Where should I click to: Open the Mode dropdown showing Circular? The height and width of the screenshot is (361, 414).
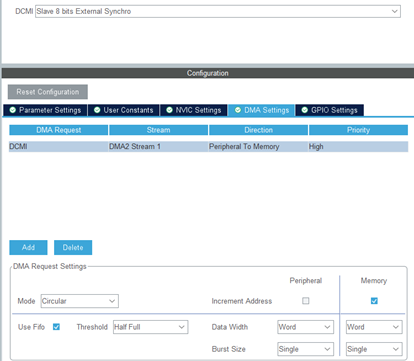(80, 301)
